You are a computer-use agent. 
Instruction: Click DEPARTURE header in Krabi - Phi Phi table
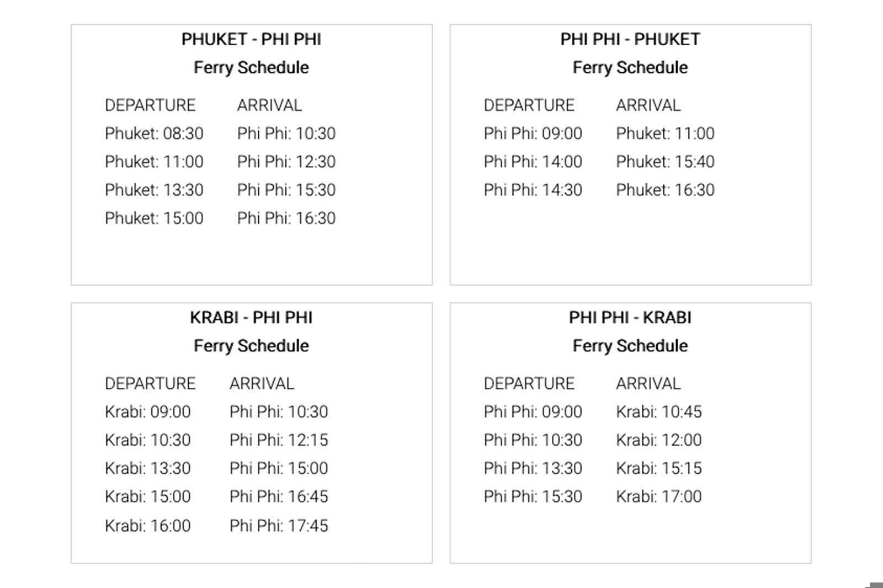(150, 383)
